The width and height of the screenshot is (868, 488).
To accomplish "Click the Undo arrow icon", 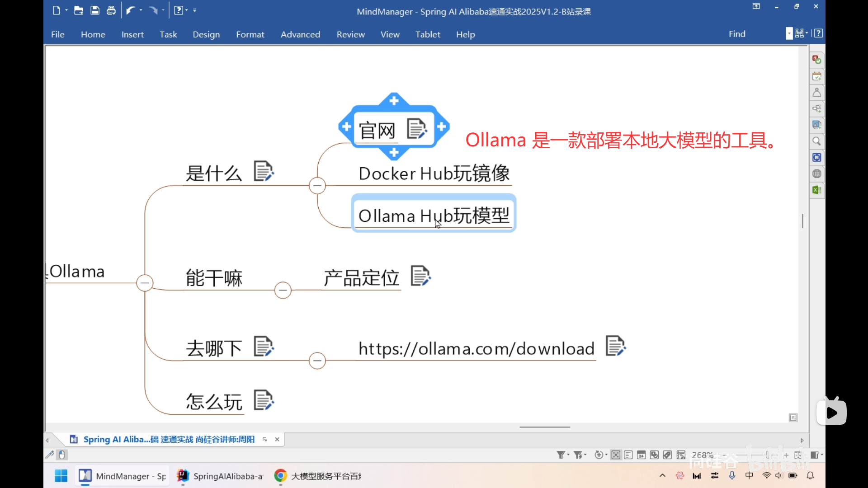I will [131, 10].
